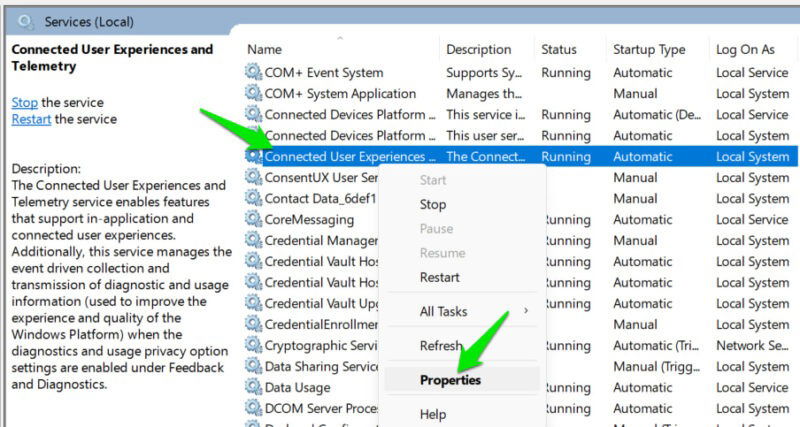Sort by the Startup Type column header
The image size is (800, 427).
[x=649, y=49]
